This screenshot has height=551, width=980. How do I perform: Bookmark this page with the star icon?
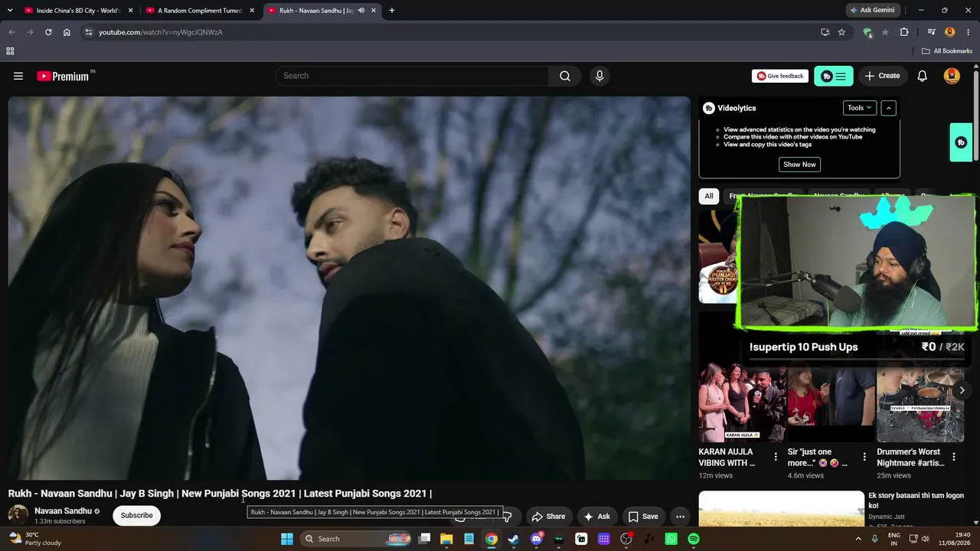(x=841, y=32)
